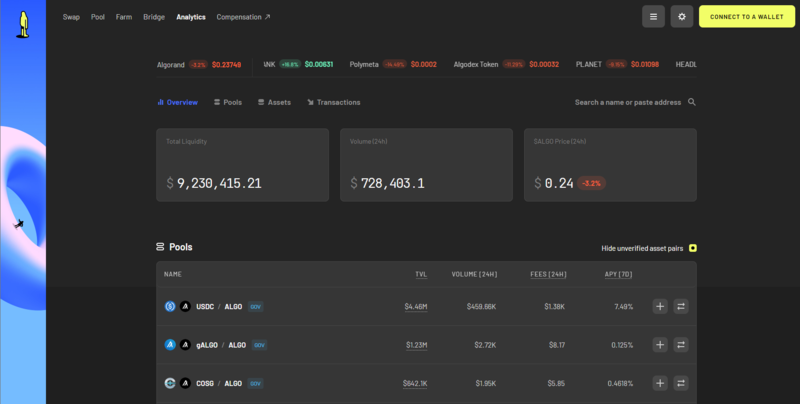The height and width of the screenshot is (404, 800).
Task: Sort pools by Volume (24H) column
Action: [474, 274]
